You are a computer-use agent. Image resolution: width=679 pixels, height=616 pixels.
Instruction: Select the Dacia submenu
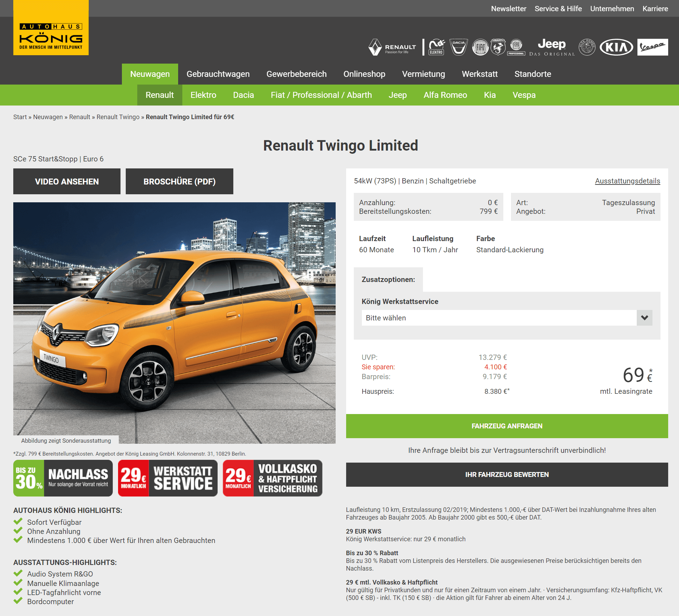(x=243, y=95)
